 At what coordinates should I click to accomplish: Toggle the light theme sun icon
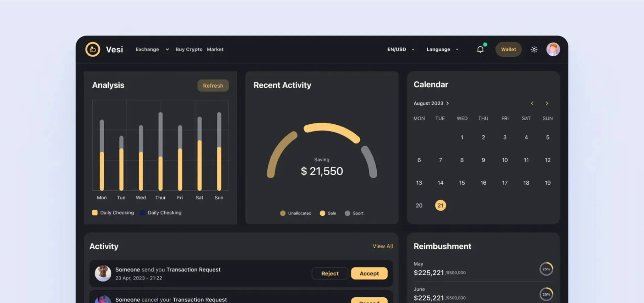pos(534,49)
